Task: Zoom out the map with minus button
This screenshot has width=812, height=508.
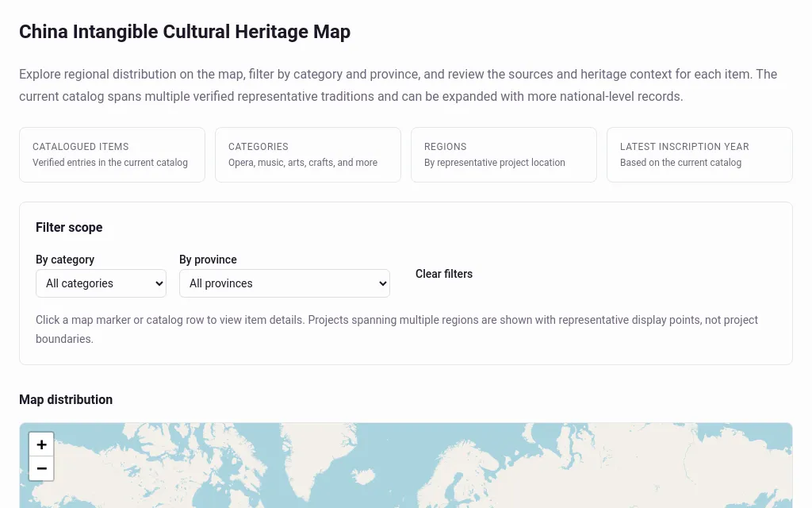Action: (x=41, y=468)
